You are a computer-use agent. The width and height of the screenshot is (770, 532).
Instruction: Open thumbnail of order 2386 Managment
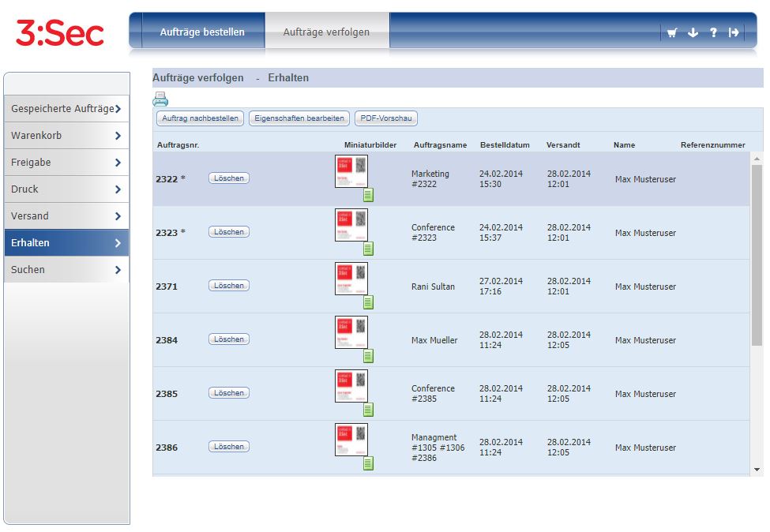(351, 439)
